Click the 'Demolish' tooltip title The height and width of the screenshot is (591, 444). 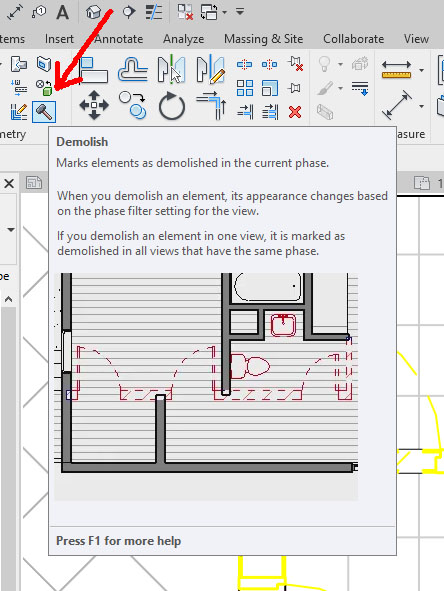82,142
